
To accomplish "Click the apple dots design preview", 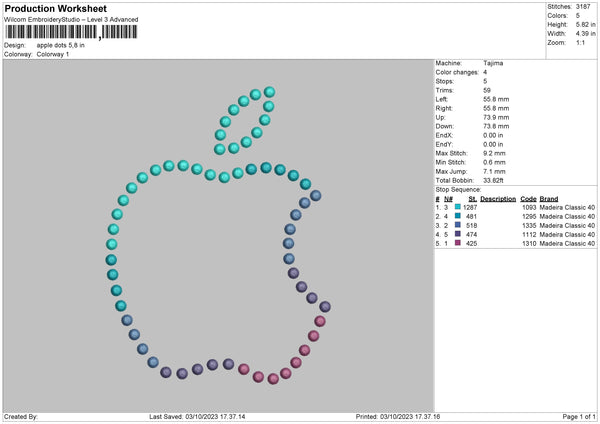I will point(218,236).
